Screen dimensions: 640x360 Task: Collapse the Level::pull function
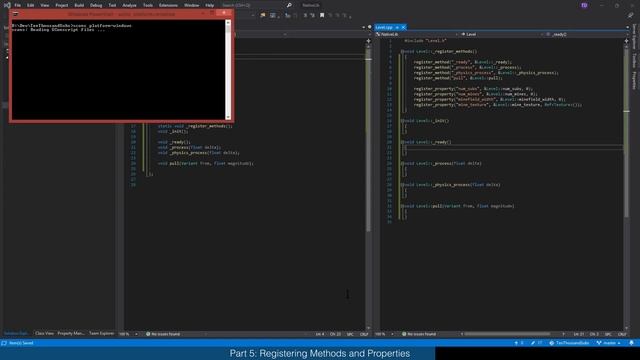tap(402, 206)
